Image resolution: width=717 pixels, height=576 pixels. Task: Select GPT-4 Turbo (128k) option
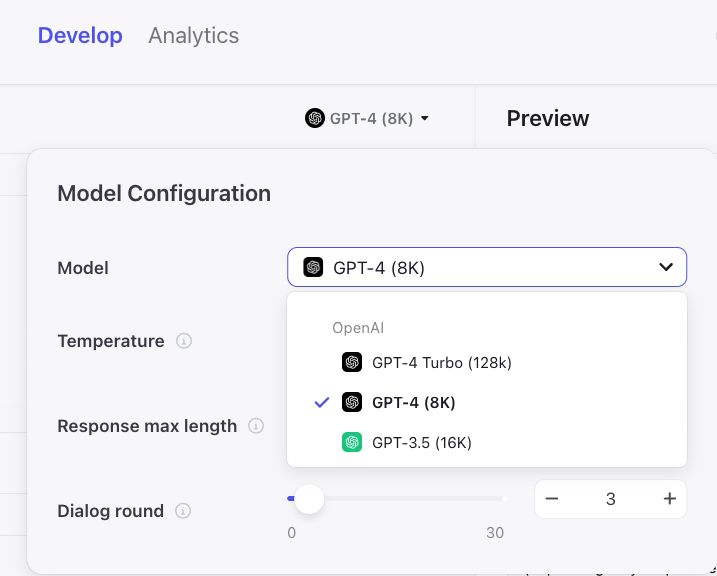coord(487,363)
